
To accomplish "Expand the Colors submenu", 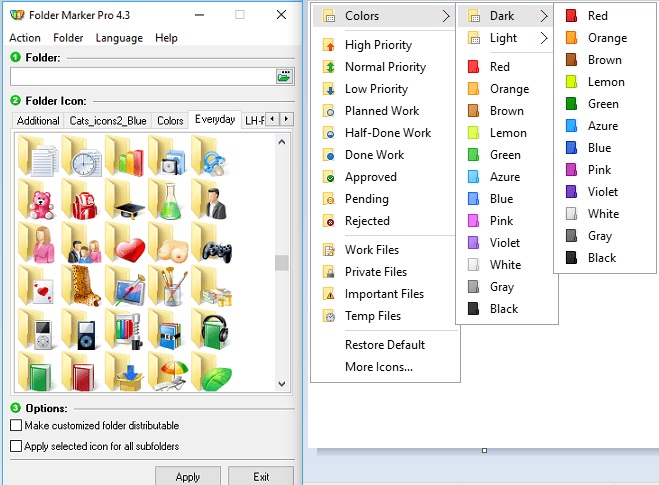I will tap(384, 16).
